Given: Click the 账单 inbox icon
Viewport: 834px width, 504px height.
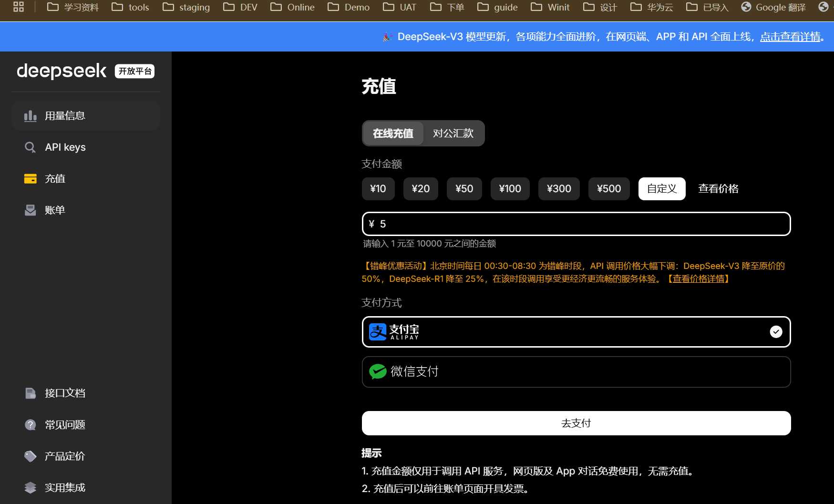Looking at the screenshot, I should point(31,210).
